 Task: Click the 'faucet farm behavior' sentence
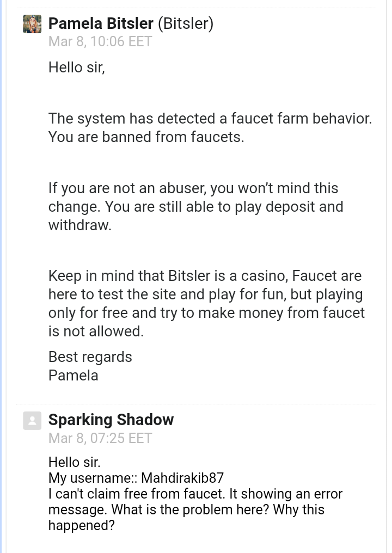[x=210, y=119]
